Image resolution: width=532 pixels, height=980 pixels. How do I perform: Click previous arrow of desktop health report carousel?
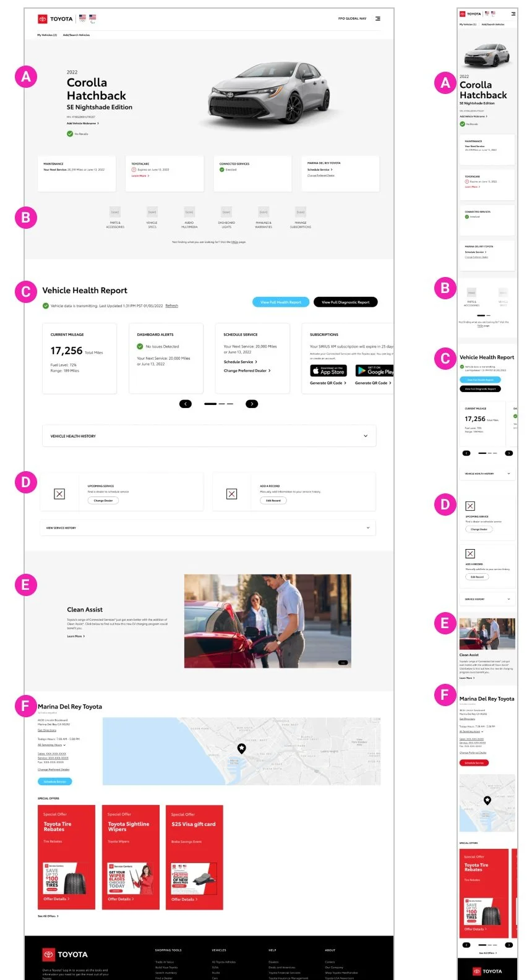186,404
